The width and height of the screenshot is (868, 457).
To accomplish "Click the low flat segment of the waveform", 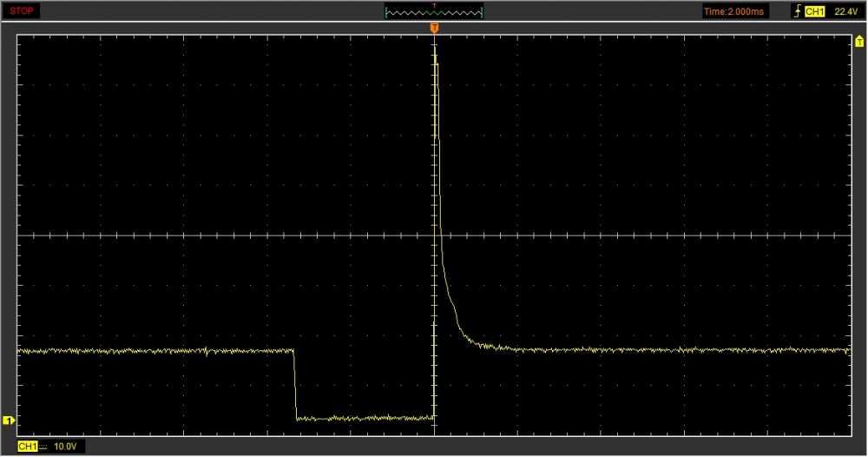I will point(365,419).
